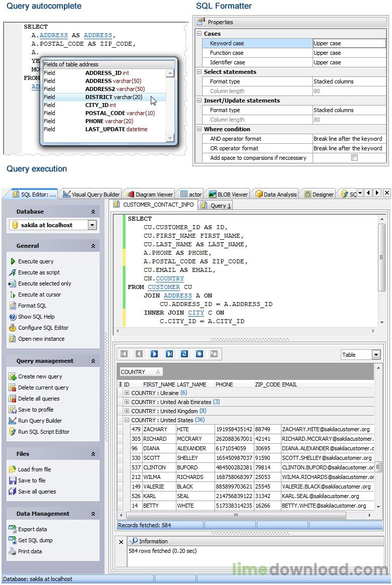Select DISTRICT field in autocomplete list
The height and width of the screenshot is (585, 392).
(104, 97)
